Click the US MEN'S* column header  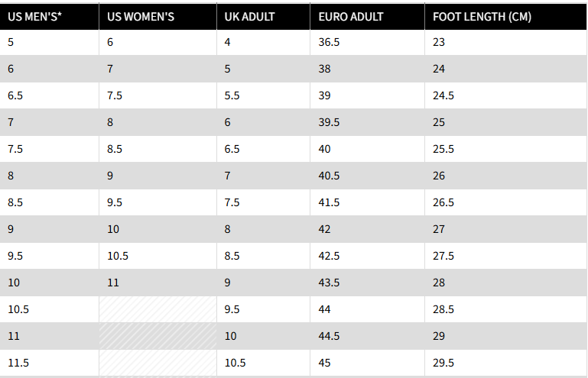pos(34,16)
